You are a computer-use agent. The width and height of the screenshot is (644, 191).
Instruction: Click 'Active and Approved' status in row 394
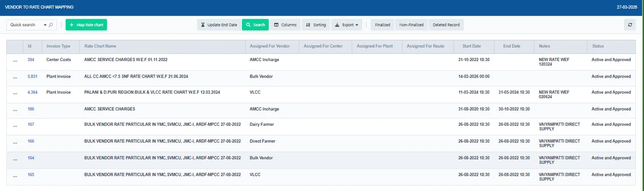(x=611, y=60)
